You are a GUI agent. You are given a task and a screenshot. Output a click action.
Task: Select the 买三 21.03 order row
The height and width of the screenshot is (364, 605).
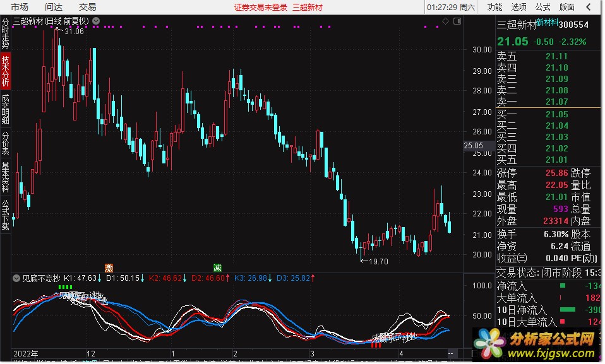[548, 137]
